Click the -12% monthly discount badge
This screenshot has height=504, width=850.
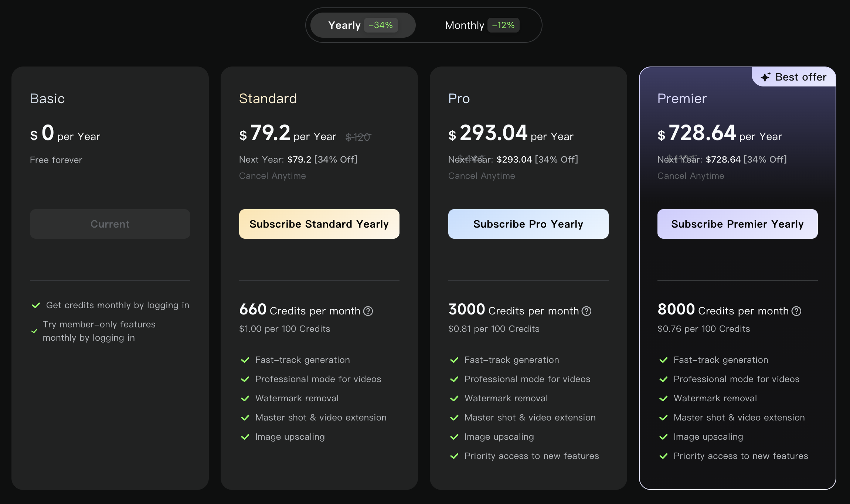503,25
